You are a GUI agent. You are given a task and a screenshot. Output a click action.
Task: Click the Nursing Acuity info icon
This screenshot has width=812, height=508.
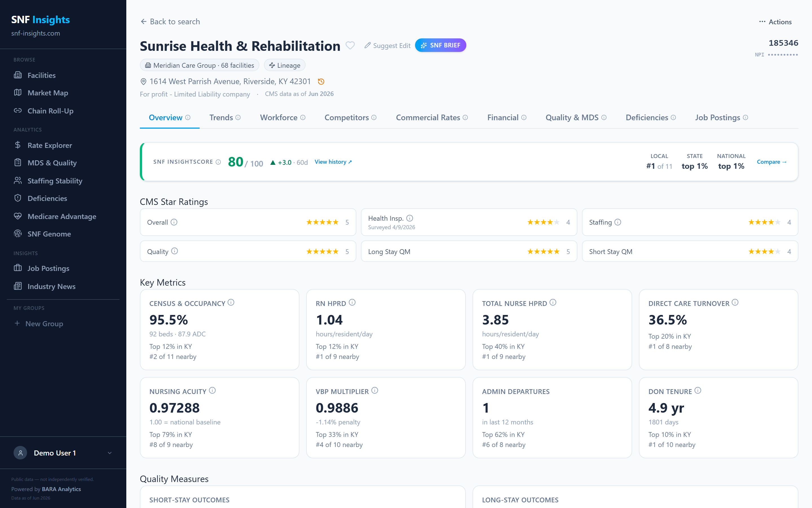click(x=212, y=390)
